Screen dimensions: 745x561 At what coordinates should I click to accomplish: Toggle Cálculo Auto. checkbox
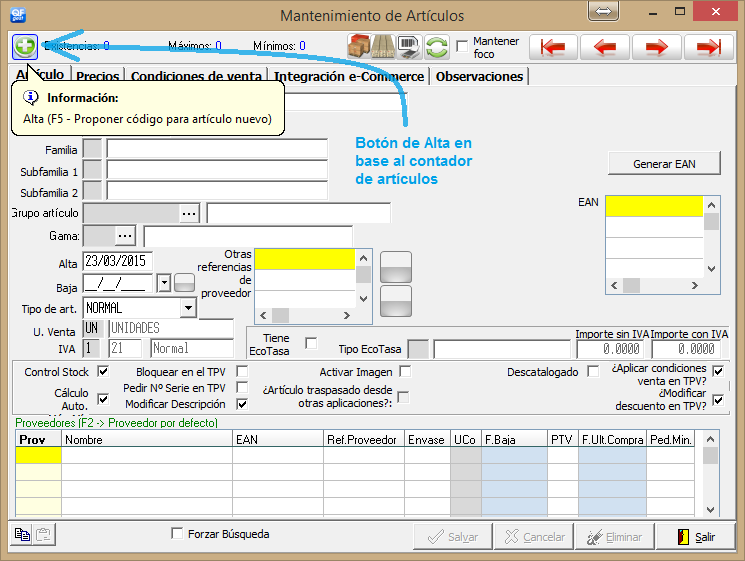(x=103, y=399)
